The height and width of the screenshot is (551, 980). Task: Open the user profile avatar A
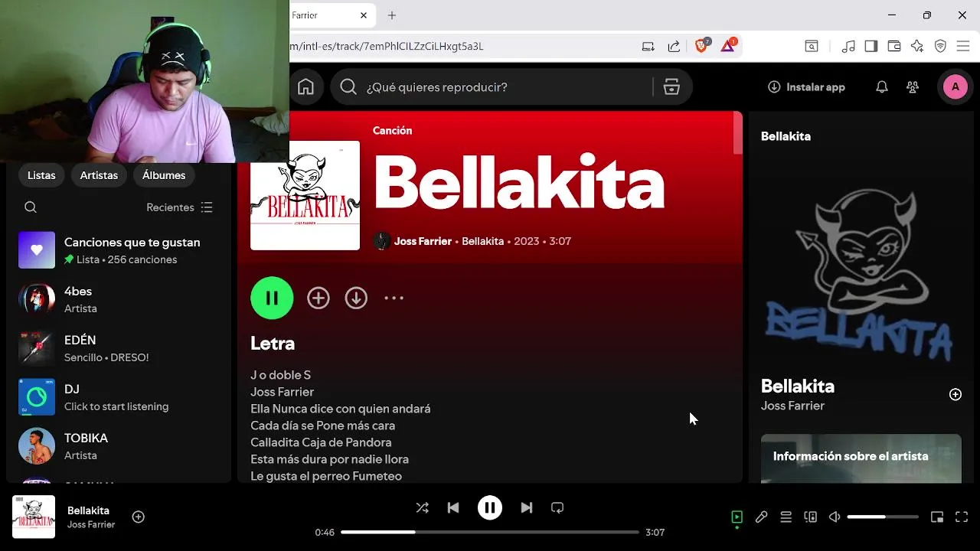(955, 87)
